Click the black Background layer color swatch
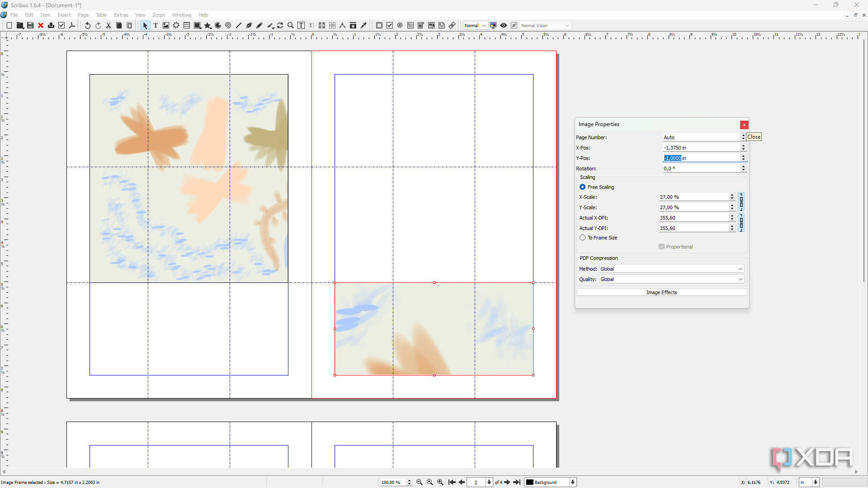Image resolution: width=868 pixels, height=488 pixels. 530,482
